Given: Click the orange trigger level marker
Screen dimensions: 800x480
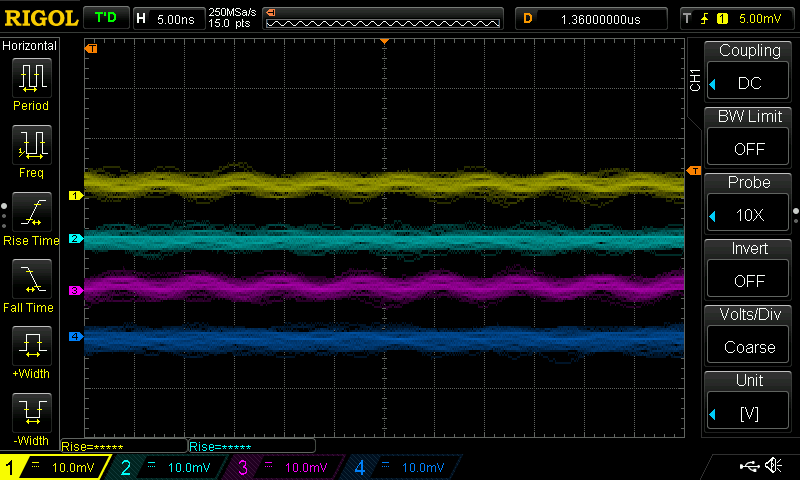Looking at the screenshot, I should click(692, 172).
